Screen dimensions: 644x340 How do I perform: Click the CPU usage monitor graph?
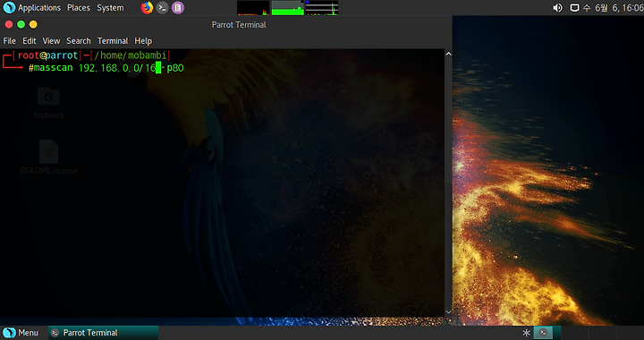click(x=253, y=8)
